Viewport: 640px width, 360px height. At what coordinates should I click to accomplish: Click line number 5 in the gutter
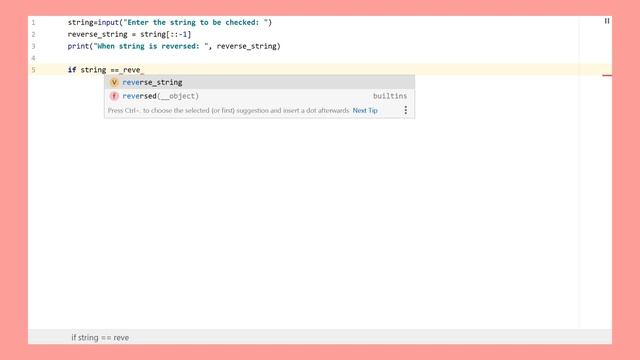click(x=33, y=70)
